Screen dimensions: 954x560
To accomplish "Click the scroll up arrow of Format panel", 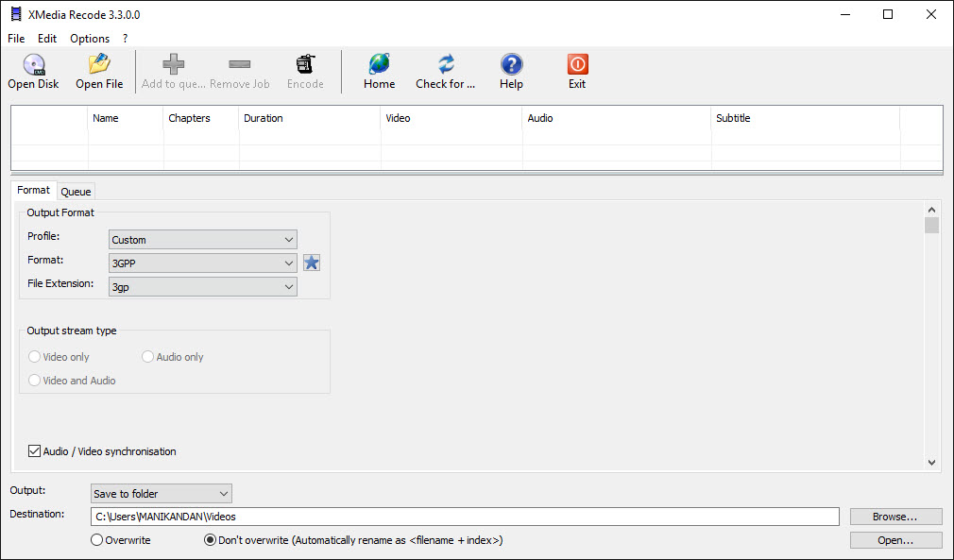I will 931,210.
